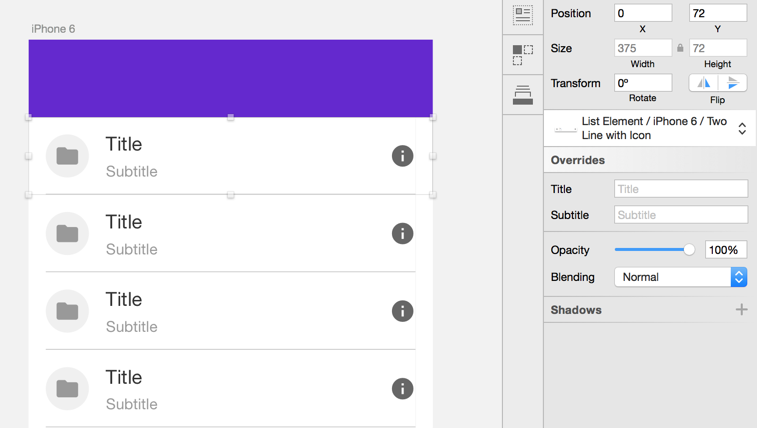The height and width of the screenshot is (428, 757).
Task: Click the X position field
Action: 642,13
